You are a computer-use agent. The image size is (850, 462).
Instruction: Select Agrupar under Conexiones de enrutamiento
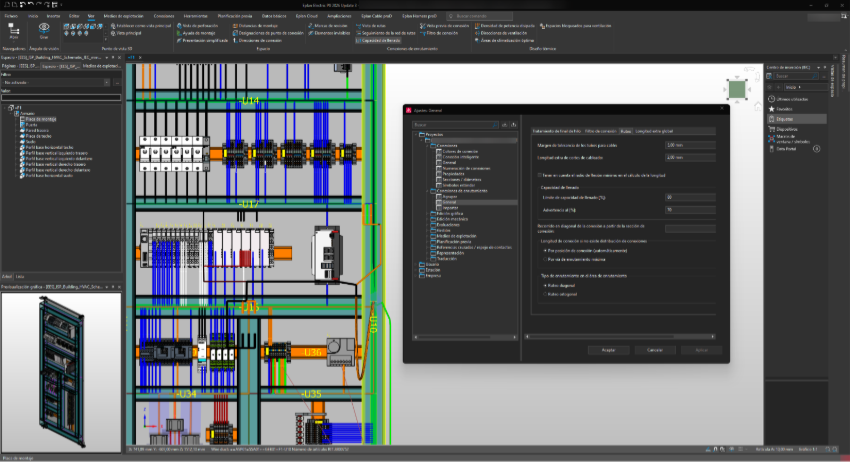click(x=450, y=196)
